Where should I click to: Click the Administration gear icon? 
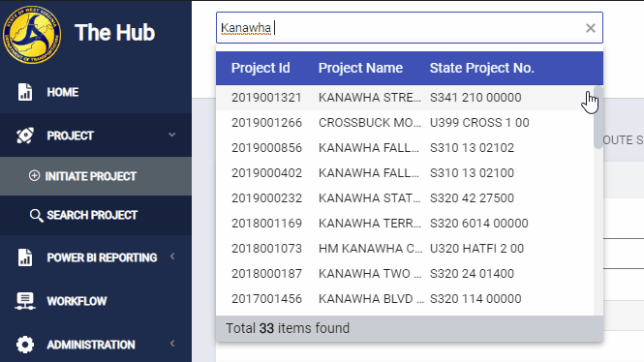pos(24,345)
